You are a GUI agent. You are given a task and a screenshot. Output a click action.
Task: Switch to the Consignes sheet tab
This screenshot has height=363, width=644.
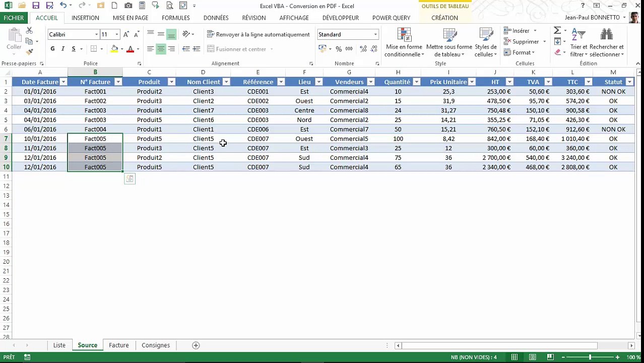pyautogui.click(x=156, y=345)
